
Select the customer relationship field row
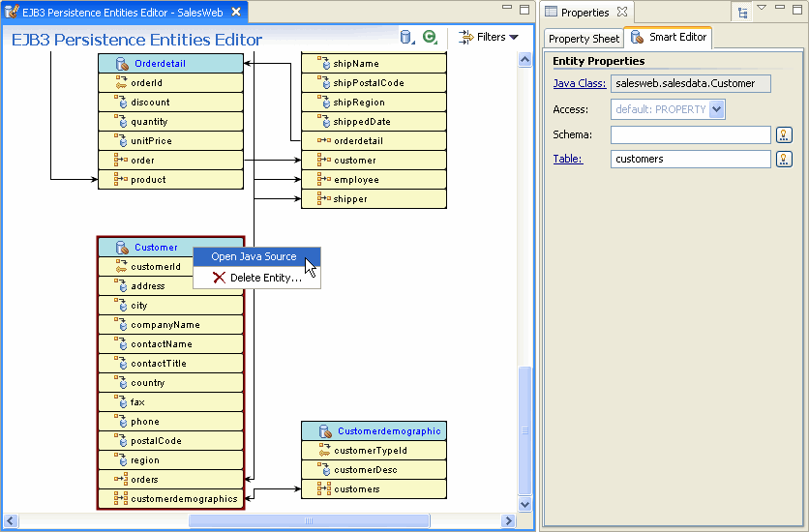(x=375, y=160)
